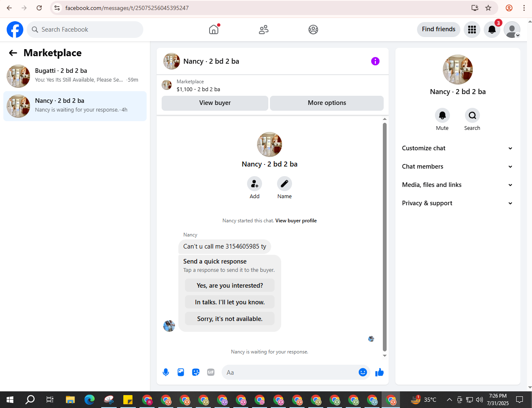Click the listing photo in right info panel

point(458,70)
